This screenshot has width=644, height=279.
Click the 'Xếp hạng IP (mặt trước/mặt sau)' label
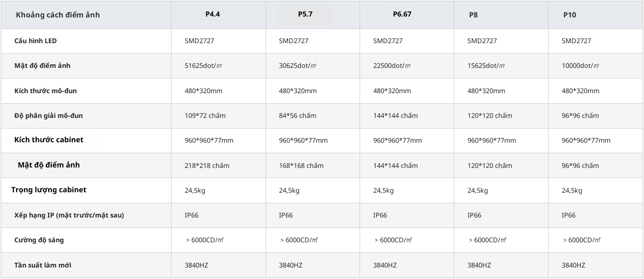coord(69,215)
